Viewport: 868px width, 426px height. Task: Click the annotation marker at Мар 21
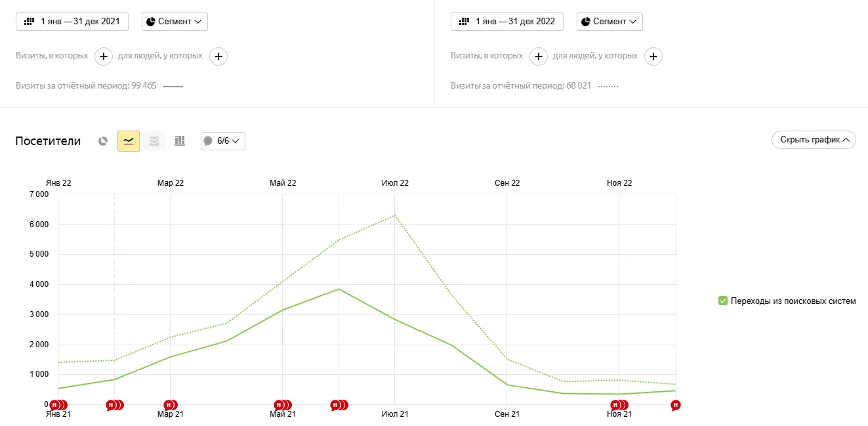point(169,405)
